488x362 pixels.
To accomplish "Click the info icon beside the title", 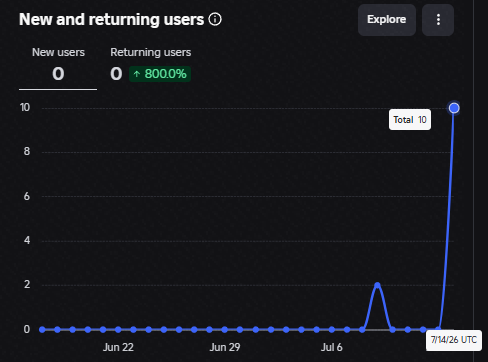I will tap(215, 19).
